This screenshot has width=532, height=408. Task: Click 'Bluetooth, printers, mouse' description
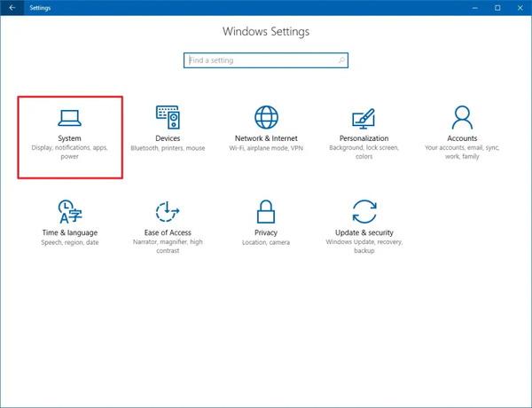(x=168, y=148)
